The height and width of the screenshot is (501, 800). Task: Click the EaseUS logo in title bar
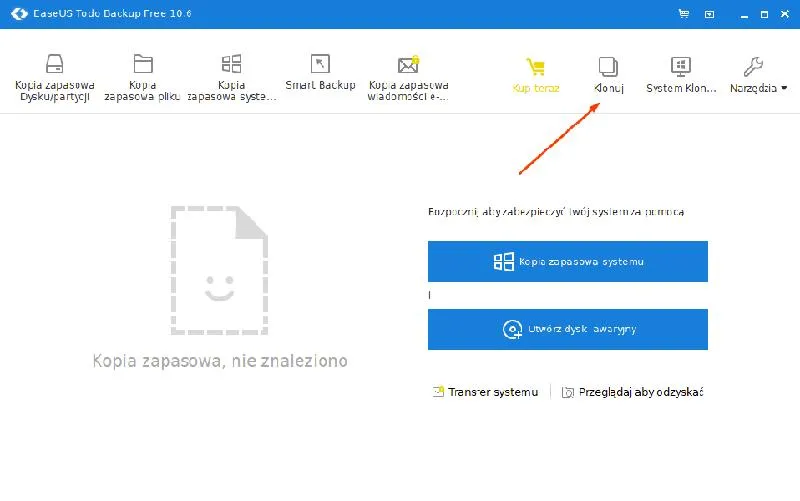pyautogui.click(x=19, y=14)
